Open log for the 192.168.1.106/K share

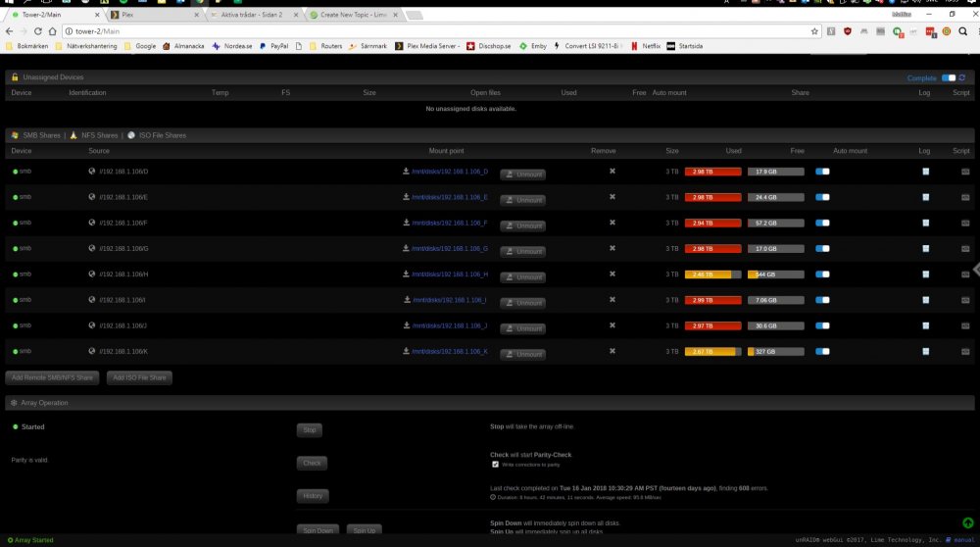[926, 351]
